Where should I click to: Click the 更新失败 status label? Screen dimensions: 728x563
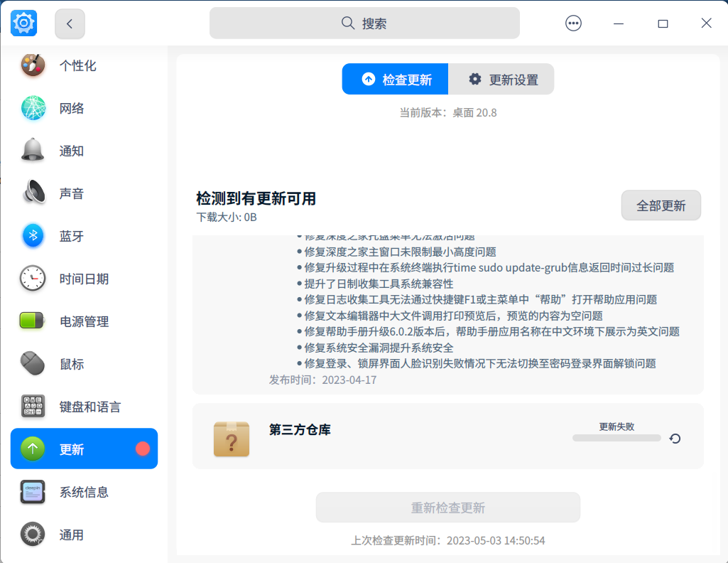tap(616, 427)
